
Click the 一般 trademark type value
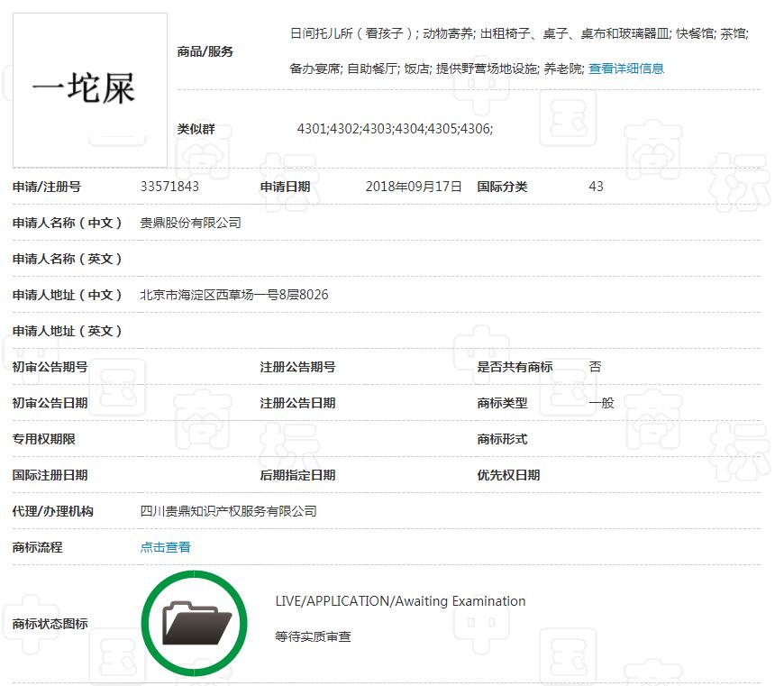(601, 403)
